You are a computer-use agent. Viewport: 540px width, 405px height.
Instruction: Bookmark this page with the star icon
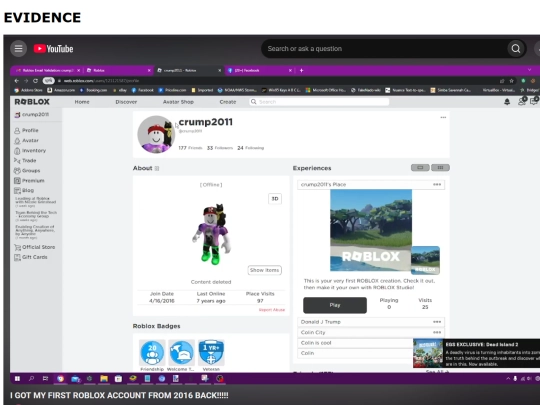512,81
